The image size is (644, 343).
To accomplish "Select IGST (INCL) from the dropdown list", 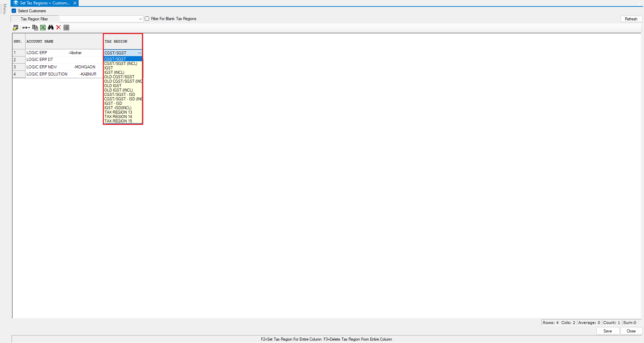I will pos(114,72).
